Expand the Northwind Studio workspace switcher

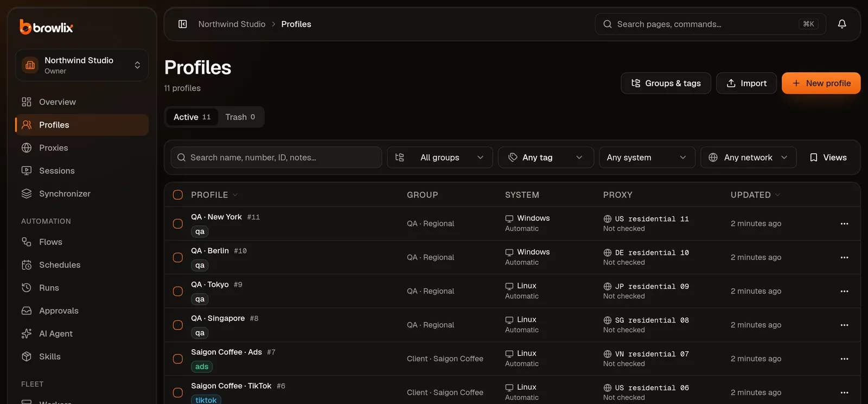82,65
